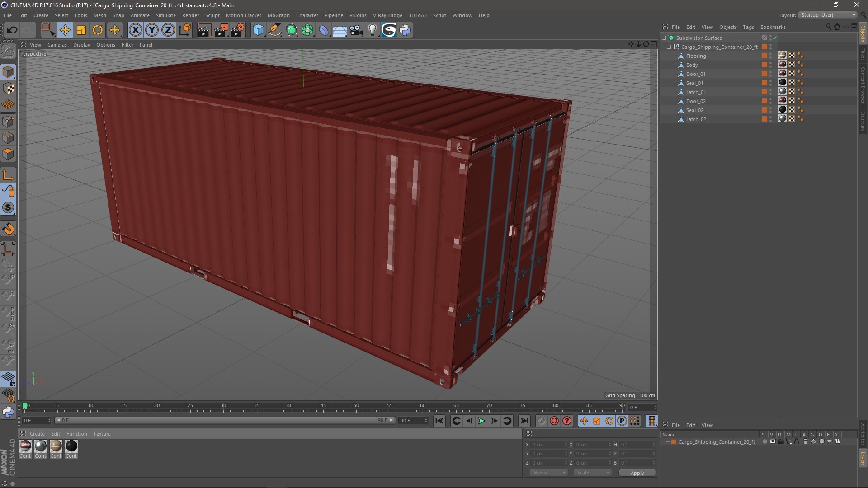Switch to Texture mode
Screen dimensions: 868x488
click(x=8, y=89)
